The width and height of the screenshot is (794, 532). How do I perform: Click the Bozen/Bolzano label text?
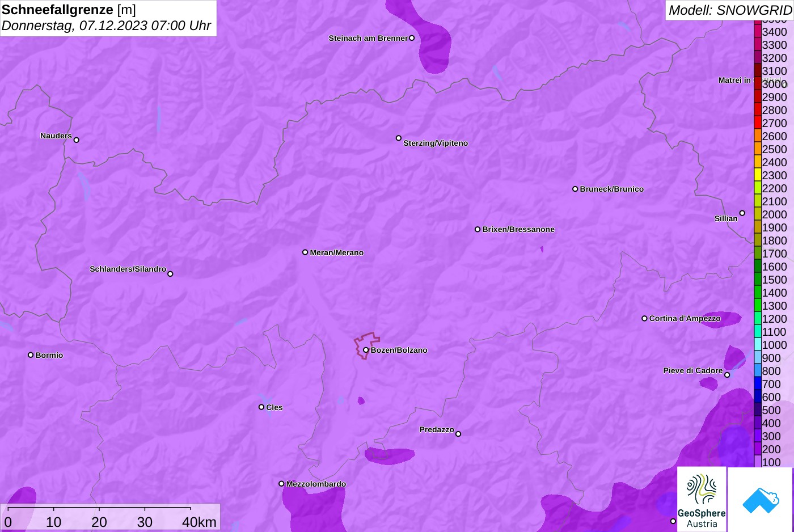[399, 350]
